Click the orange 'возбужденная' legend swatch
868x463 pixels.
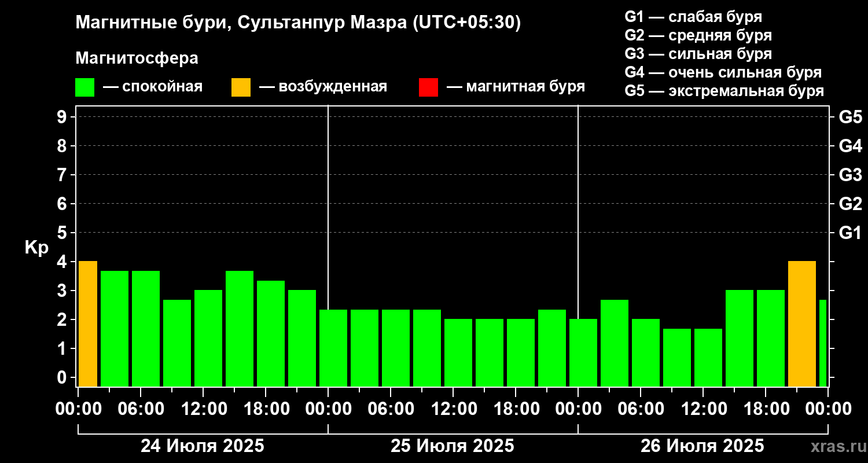[241, 87]
